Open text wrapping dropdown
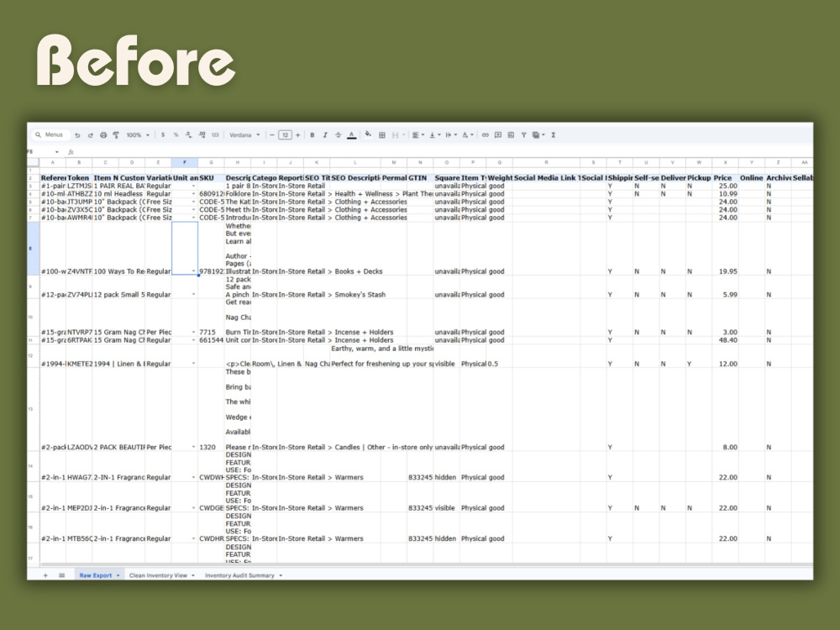 pyautogui.click(x=451, y=135)
